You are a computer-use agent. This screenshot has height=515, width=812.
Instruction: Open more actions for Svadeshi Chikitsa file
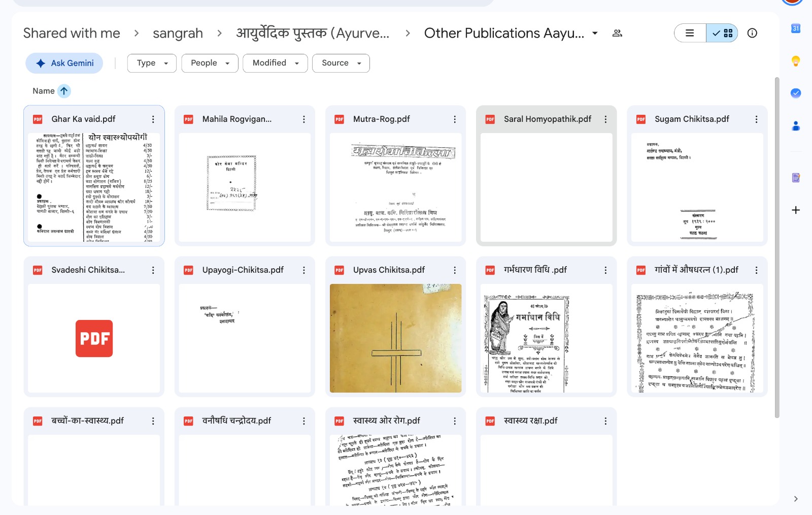(x=153, y=270)
